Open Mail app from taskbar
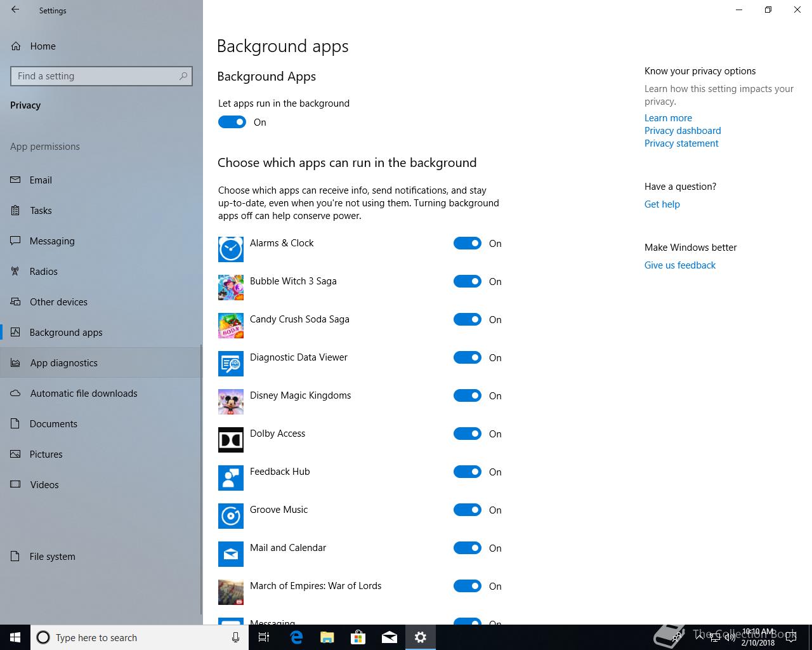Viewport: 812px width, 650px height. [390, 637]
